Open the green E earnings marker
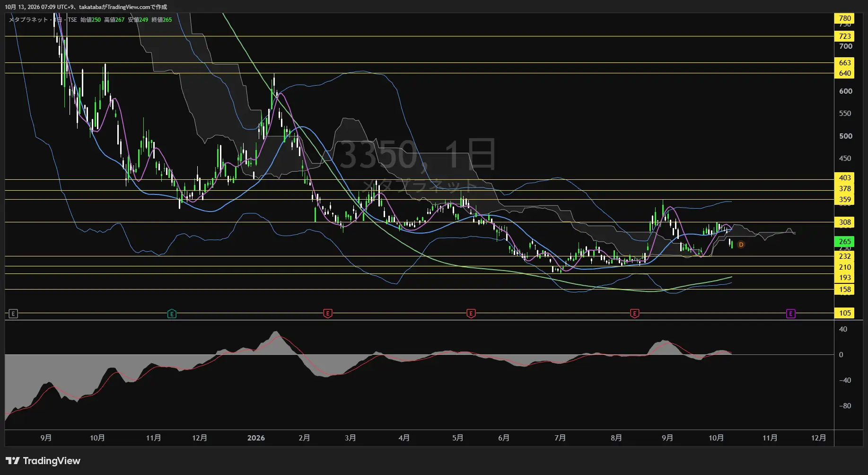This screenshot has width=868, height=475. coord(172,314)
